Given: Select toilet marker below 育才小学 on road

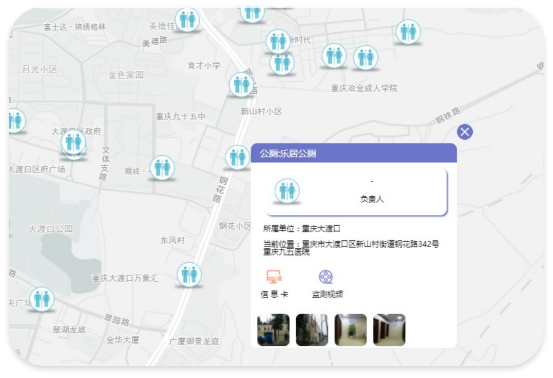Looking at the screenshot, I should click(242, 85).
